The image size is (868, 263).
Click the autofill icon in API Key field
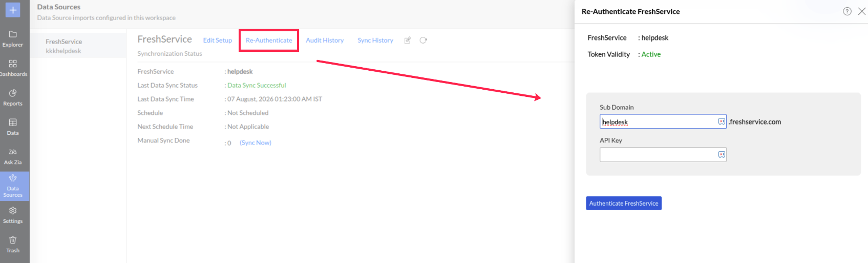(722, 154)
